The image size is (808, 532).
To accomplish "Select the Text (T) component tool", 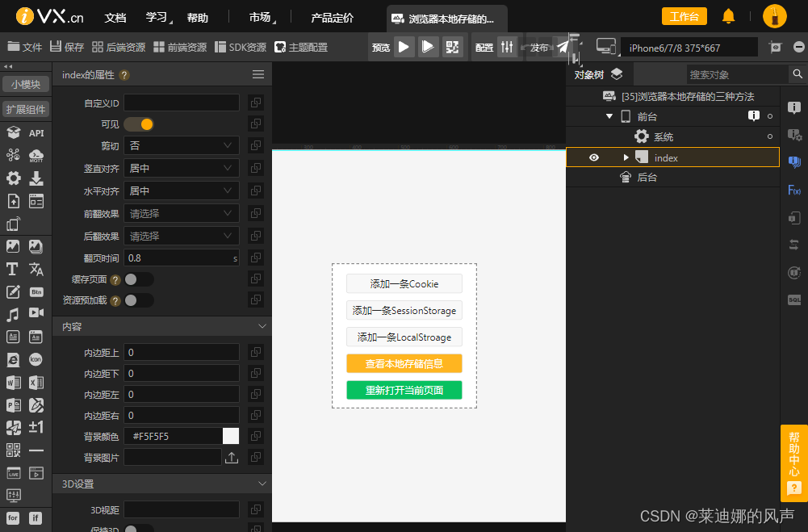I will (x=12, y=269).
